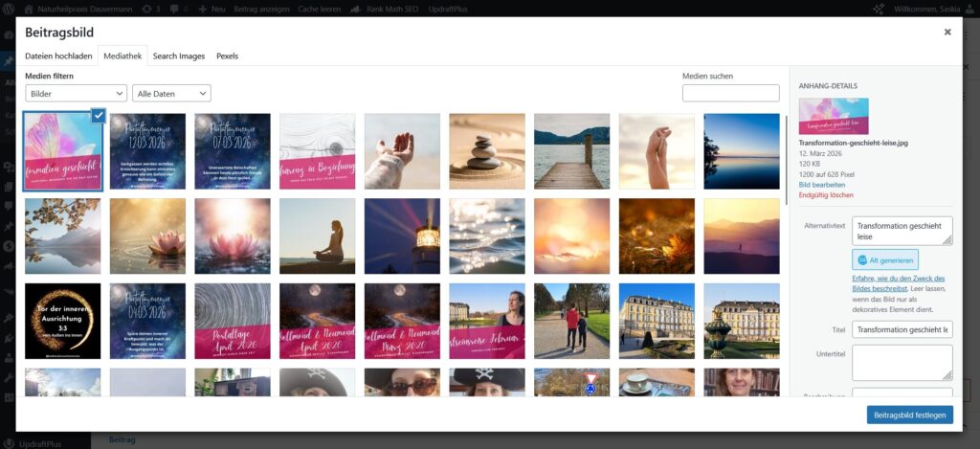Image resolution: width=980 pixels, height=449 pixels.
Task: Expand the Alle Daten date filter
Action: (x=172, y=93)
